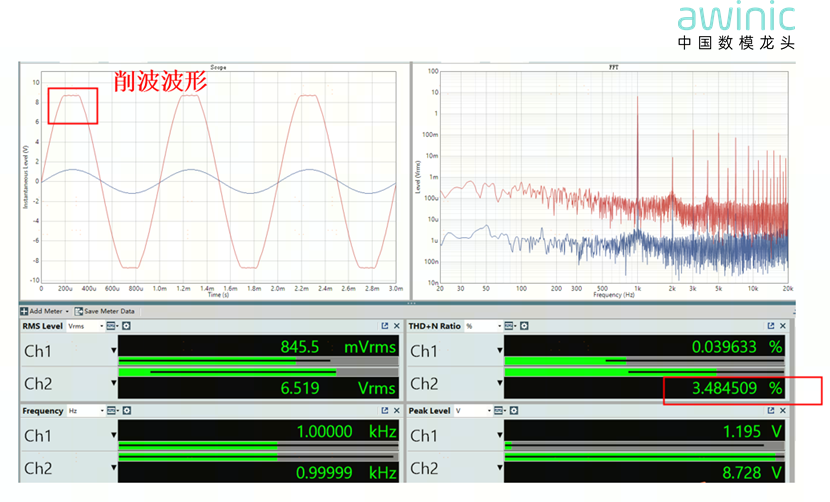Pop out the THD+N Ratio meter
The image size is (830, 502).
click(x=770, y=326)
